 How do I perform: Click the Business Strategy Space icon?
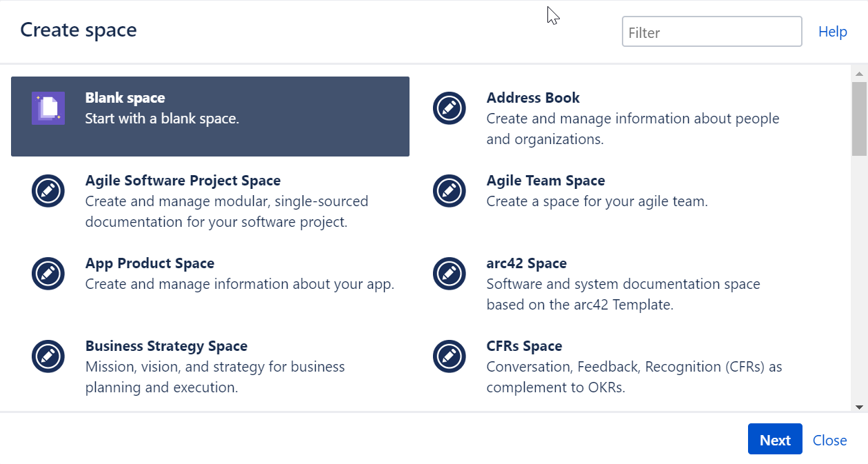point(48,356)
